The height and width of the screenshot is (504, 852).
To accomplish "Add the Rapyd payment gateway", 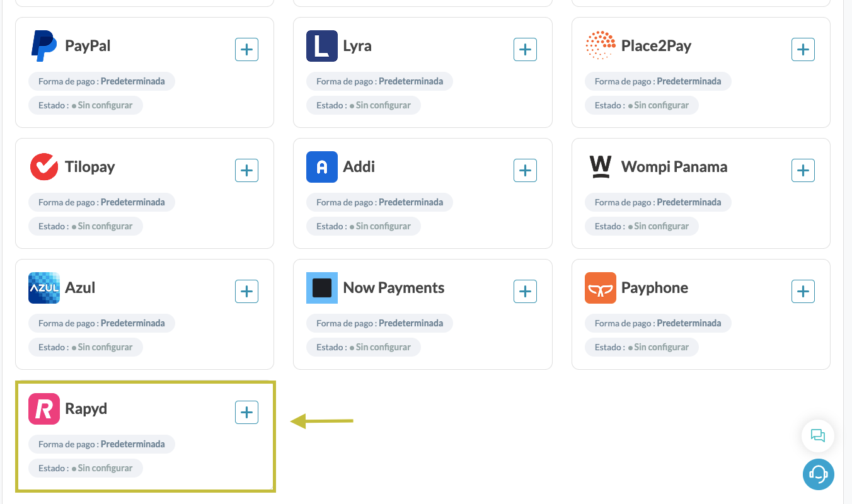I will pyautogui.click(x=246, y=412).
